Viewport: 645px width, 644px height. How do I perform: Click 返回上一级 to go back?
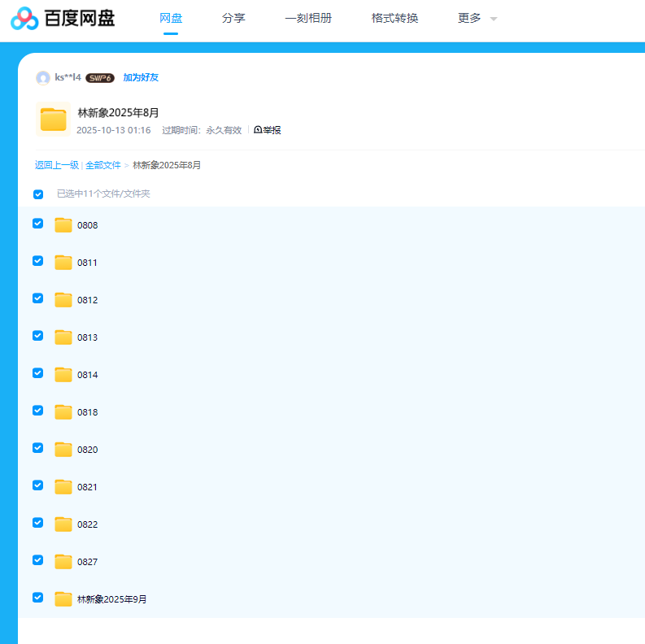click(56, 165)
